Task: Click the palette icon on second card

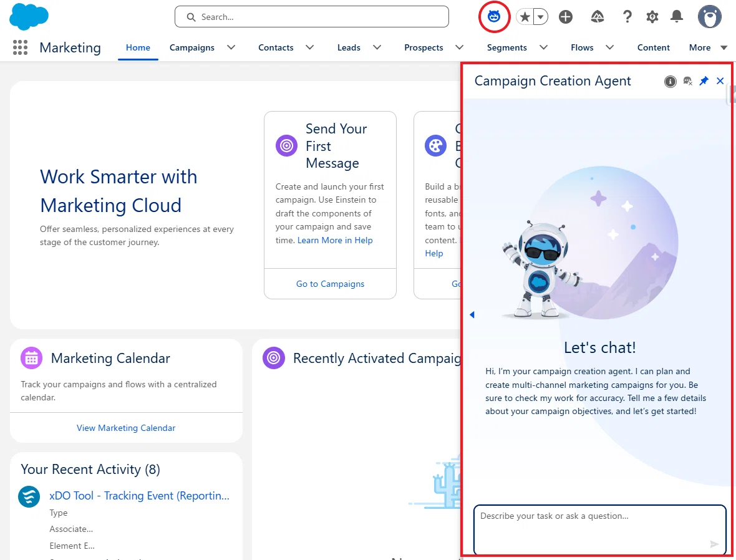Action: tap(435, 146)
